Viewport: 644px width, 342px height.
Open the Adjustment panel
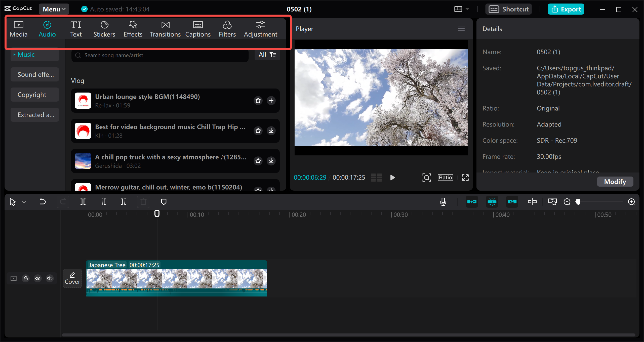(261, 28)
